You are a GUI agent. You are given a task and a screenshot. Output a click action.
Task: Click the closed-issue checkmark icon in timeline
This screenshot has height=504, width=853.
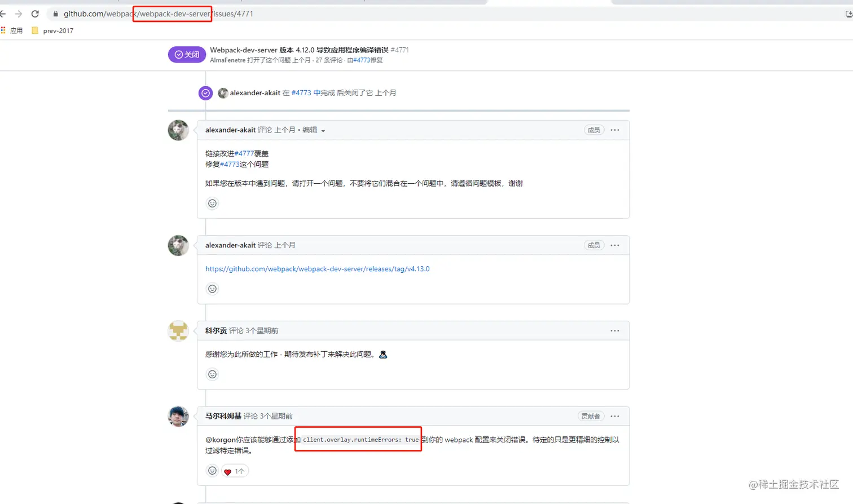pyautogui.click(x=205, y=92)
